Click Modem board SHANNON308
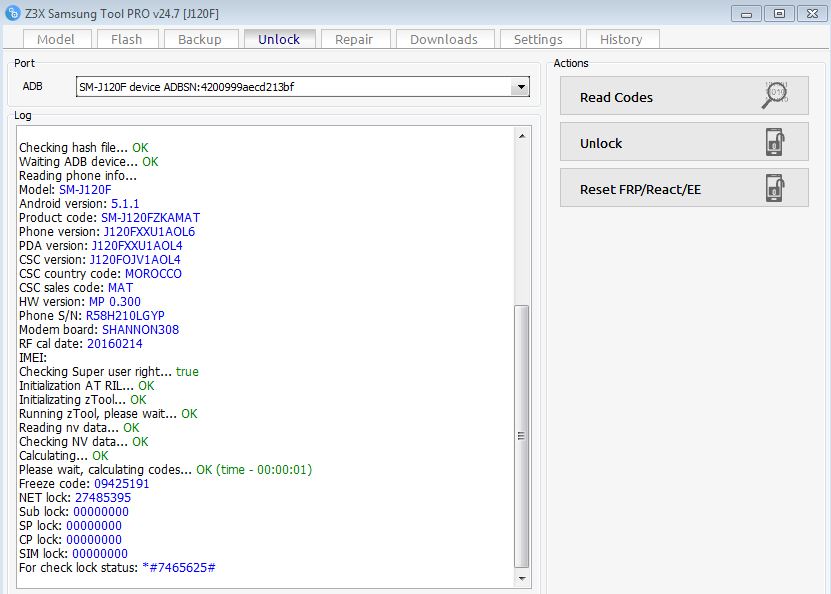 140,330
